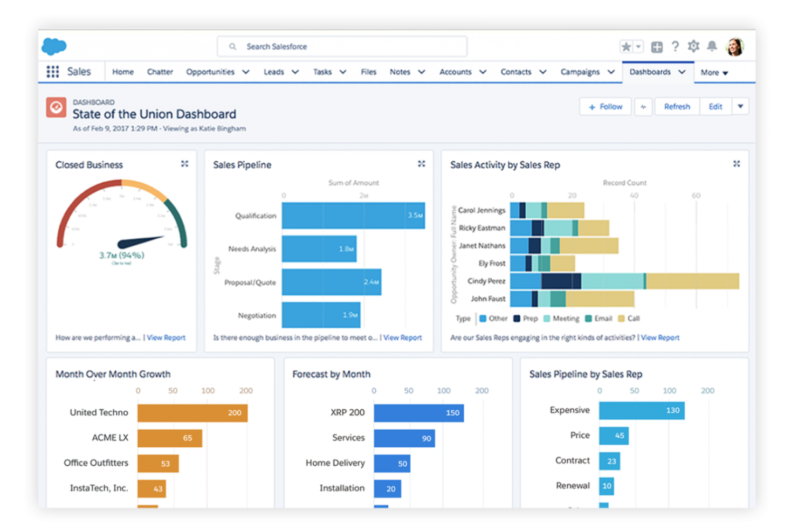Click the dashboard gauge icon by the title

point(56,107)
